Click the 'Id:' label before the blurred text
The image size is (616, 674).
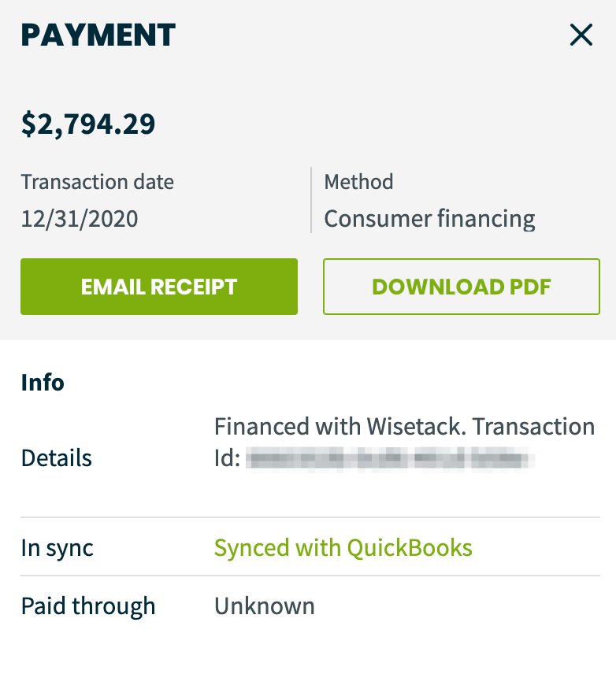pos(227,458)
